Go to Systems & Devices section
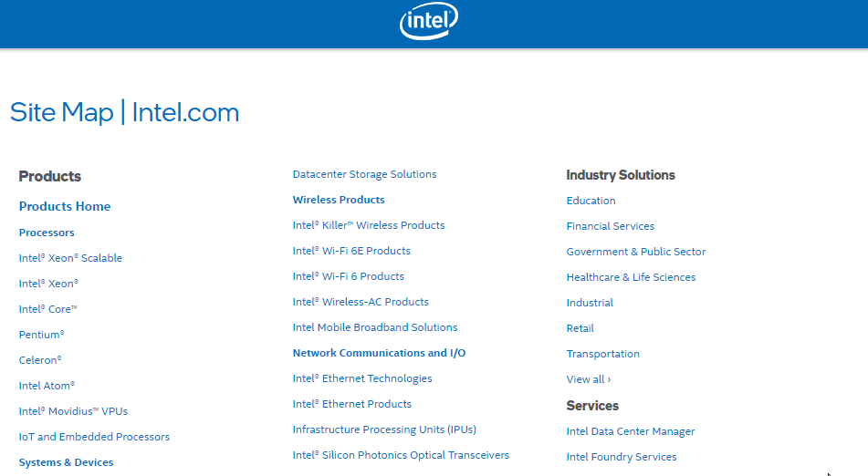This screenshot has height=476, width=868. tap(66, 462)
